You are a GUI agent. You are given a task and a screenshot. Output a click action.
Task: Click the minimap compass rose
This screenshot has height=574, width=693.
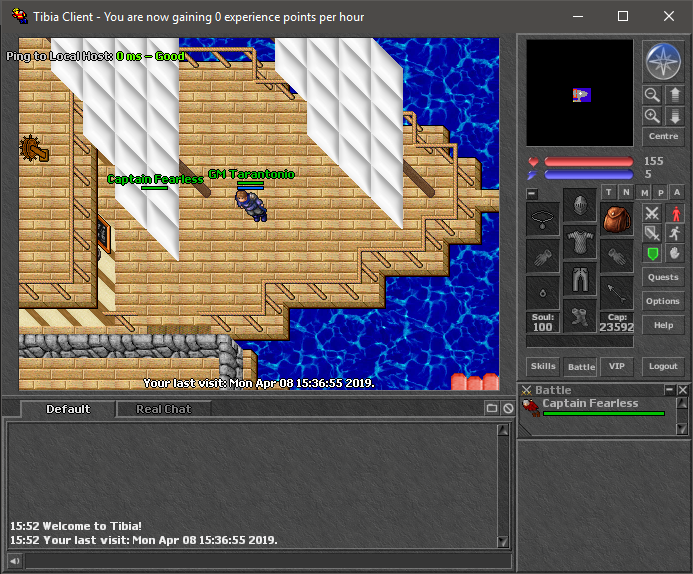(x=663, y=61)
